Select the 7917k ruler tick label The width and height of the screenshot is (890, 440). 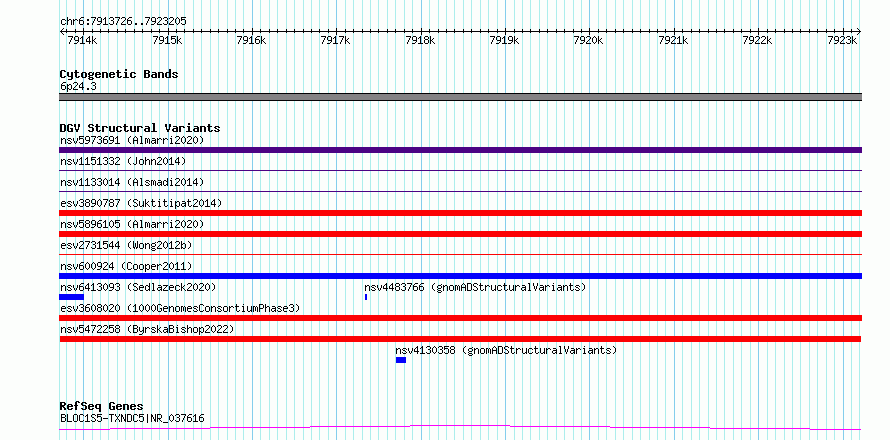[x=335, y=40]
